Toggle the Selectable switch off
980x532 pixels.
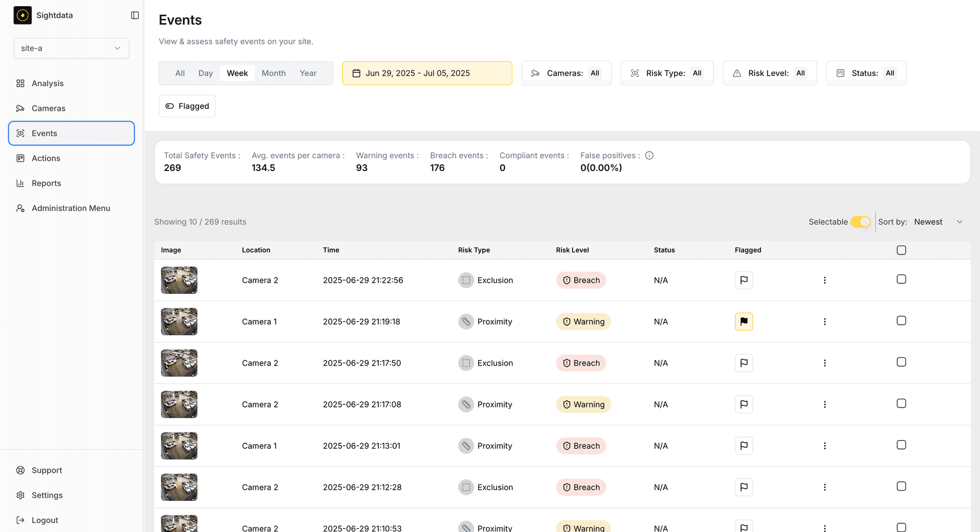point(860,222)
